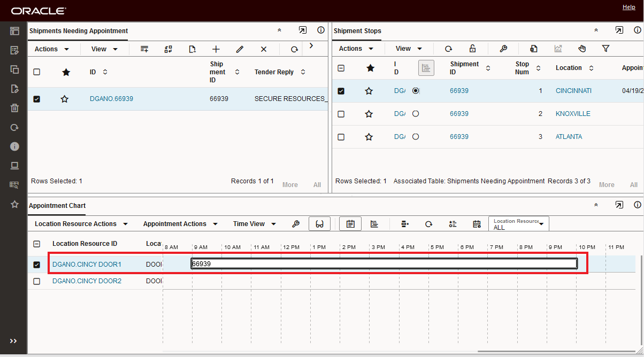Click the 66939 appointment bar in chart
644x357 pixels.
[x=384, y=263]
